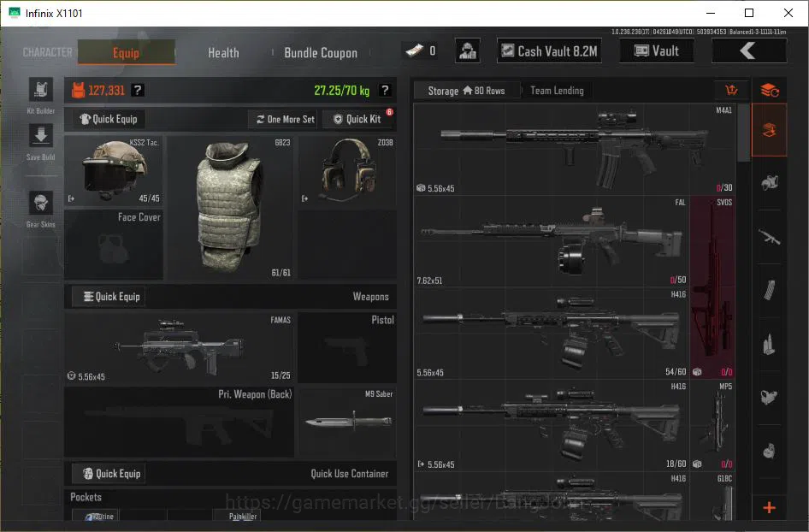Click the Cash Vault 8.2M button
809x532 pixels.
pyautogui.click(x=550, y=50)
